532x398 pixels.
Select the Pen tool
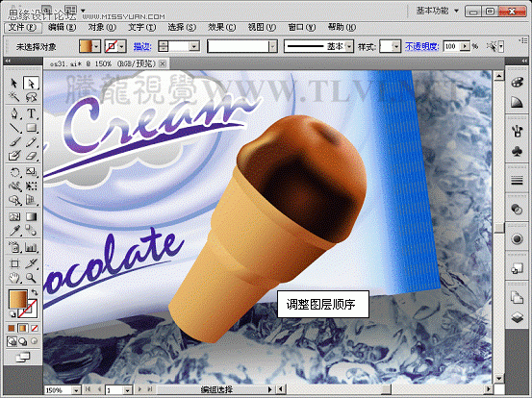13,113
